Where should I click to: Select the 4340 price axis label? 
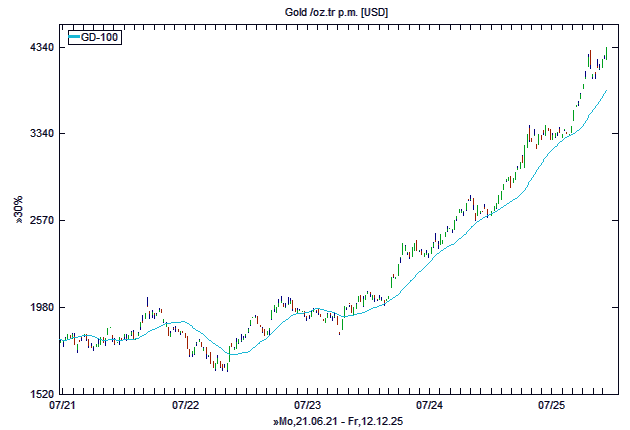pos(40,47)
